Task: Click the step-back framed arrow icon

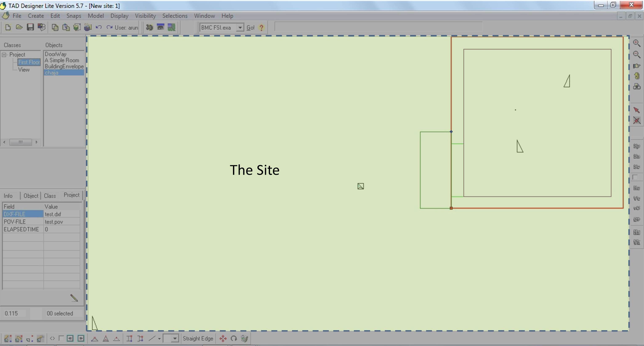Action: pyautogui.click(x=70, y=338)
